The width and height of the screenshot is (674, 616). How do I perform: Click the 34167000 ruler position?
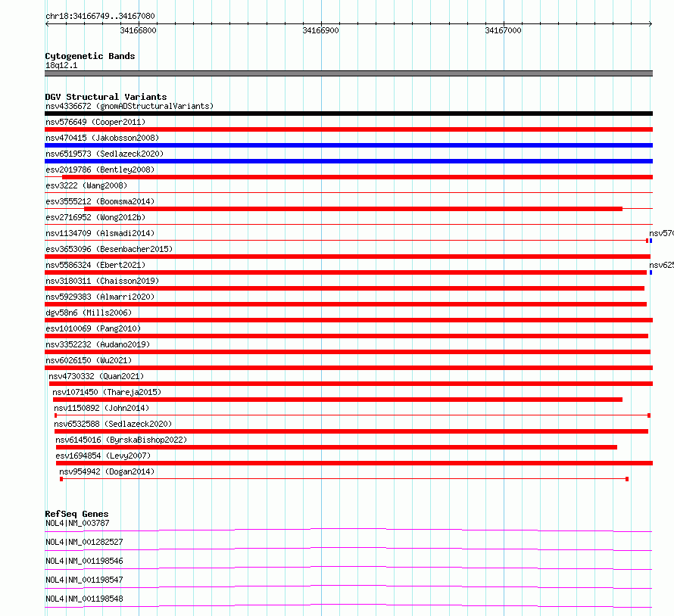(503, 30)
